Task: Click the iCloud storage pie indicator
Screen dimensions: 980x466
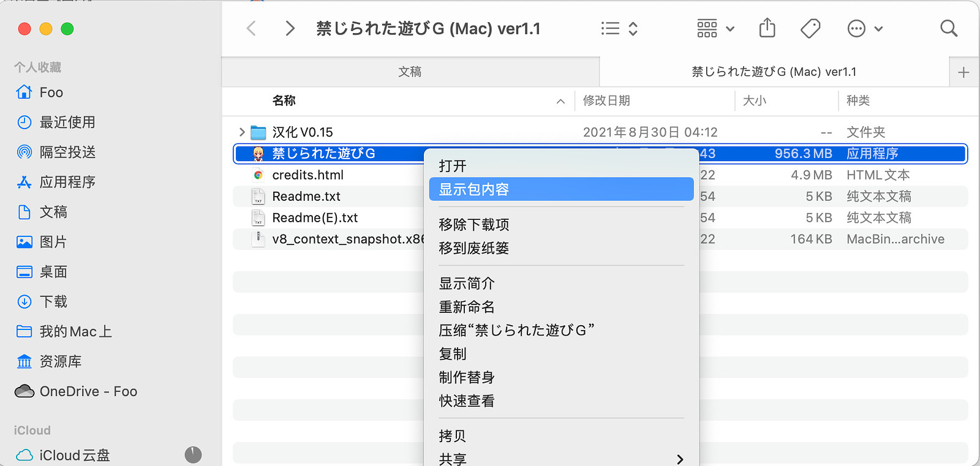Action: click(x=193, y=454)
